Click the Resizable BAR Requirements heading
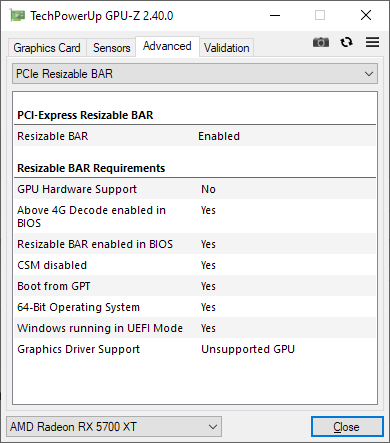Viewport: 390px width, 443px height. point(91,168)
